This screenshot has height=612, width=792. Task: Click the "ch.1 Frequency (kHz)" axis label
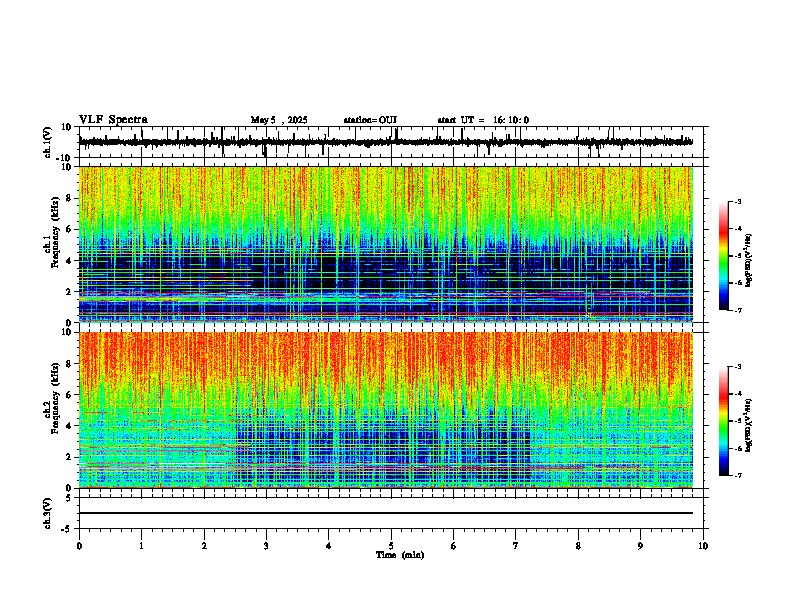[52, 233]
